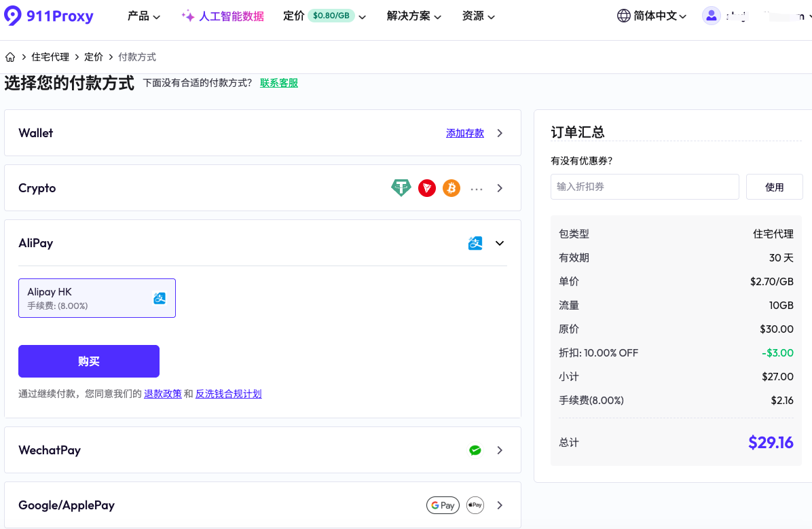Open the user account avatar

pyautogui.click(x=711, y=16)
